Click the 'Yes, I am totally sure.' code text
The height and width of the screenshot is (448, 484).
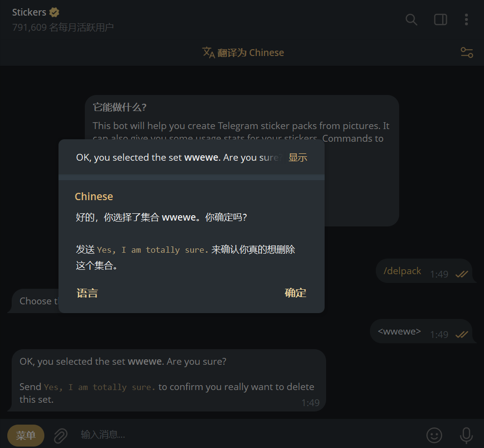pos(153,250)
